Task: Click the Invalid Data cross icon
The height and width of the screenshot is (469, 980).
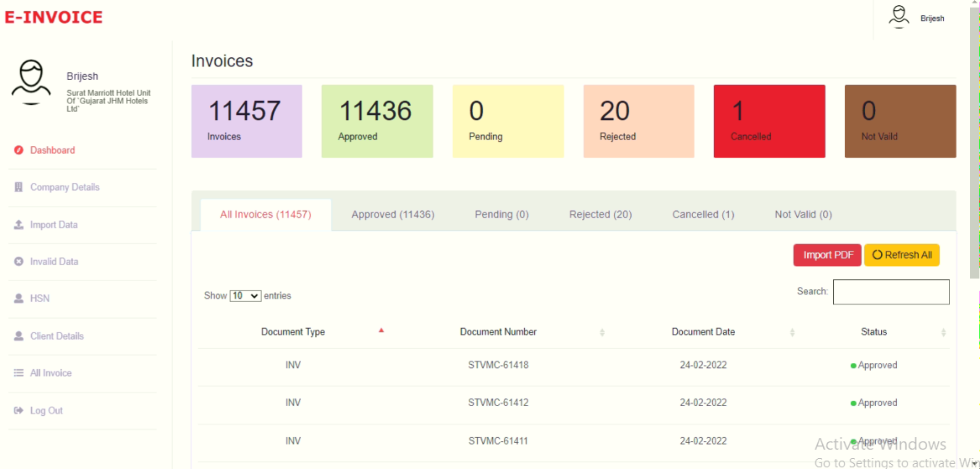Action: [18, 262]
